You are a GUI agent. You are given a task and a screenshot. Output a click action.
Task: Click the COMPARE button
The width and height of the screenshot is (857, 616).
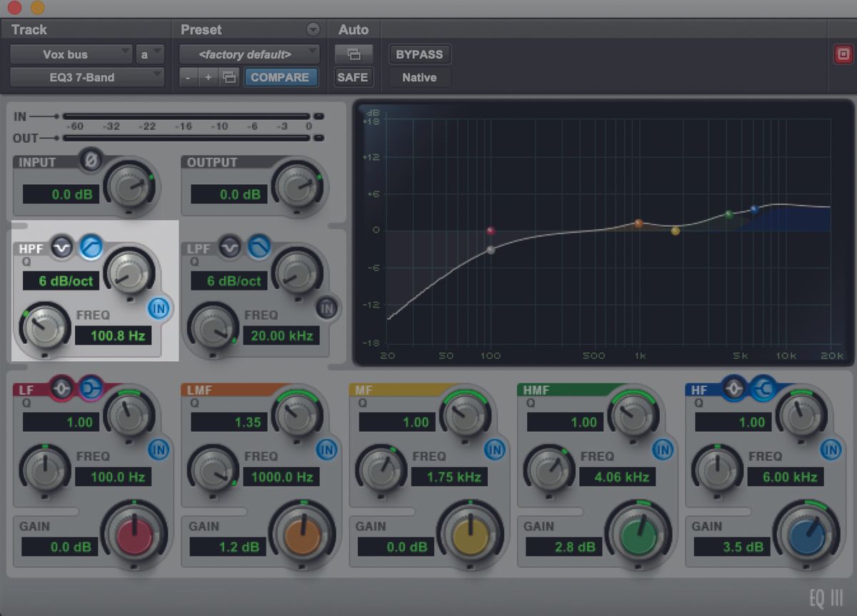[281, 78]
